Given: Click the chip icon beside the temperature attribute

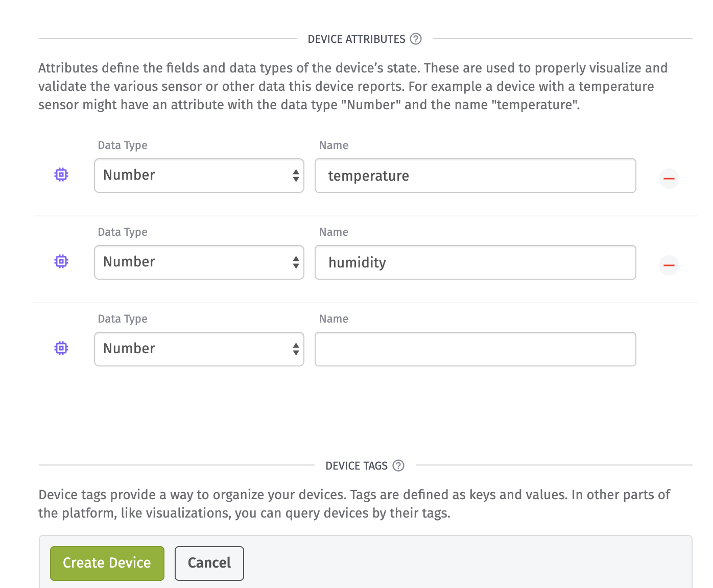Looking at the screenshot, I should coord(61,175).
